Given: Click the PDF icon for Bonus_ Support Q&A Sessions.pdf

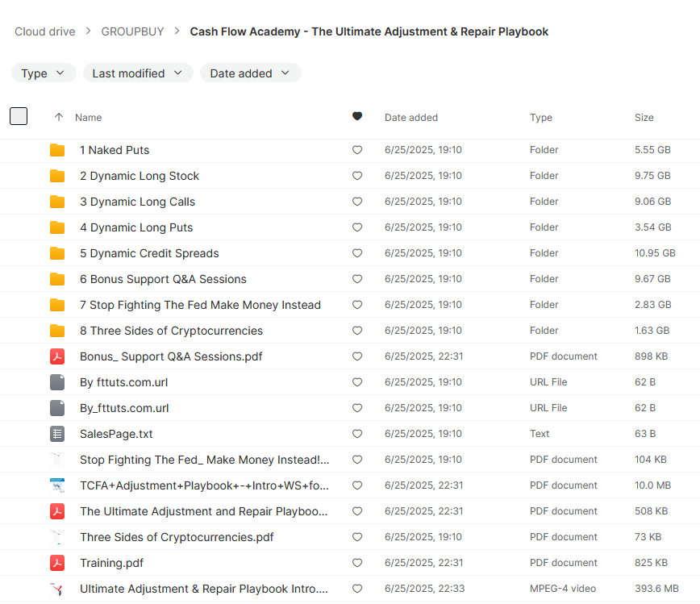Looking at the screenshot, I should (57, 356).
